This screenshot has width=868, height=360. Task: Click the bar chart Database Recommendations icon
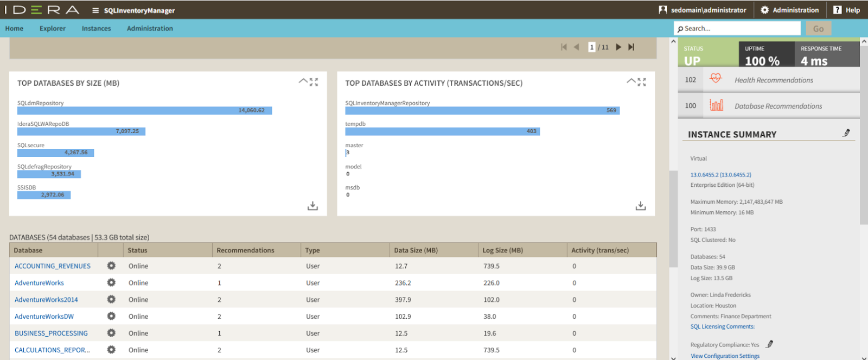point(716,105)
